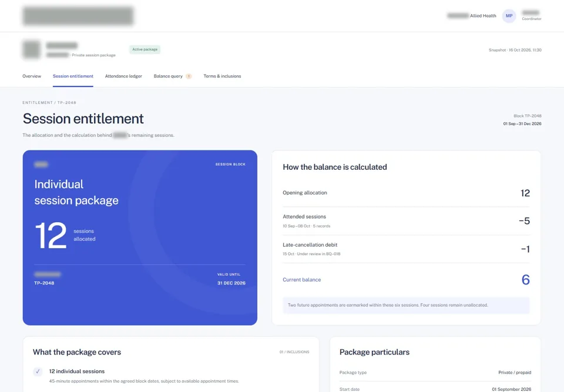Go to Terms & inclusions tab

click(222, 76)
